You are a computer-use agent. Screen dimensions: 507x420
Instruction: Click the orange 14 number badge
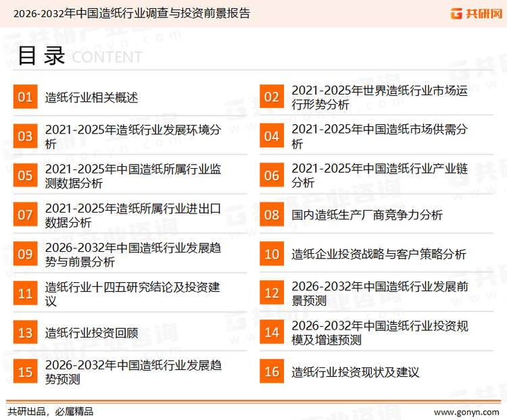pyautogui.click(x=272, y=332)
